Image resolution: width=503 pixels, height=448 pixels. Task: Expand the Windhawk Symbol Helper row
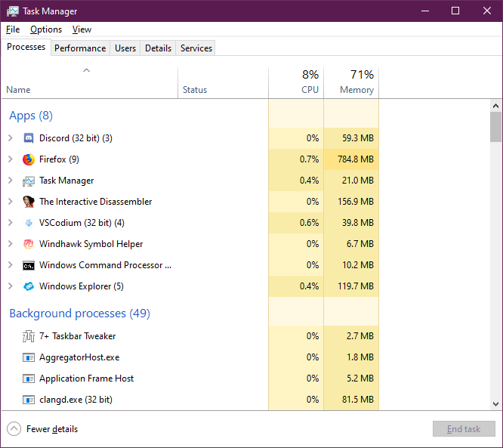(11, 244)
